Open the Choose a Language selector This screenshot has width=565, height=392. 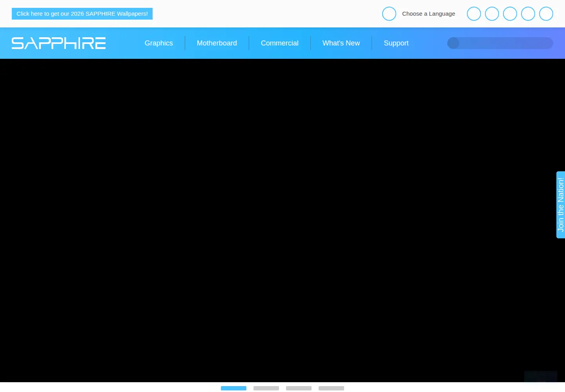coord(428,14)
